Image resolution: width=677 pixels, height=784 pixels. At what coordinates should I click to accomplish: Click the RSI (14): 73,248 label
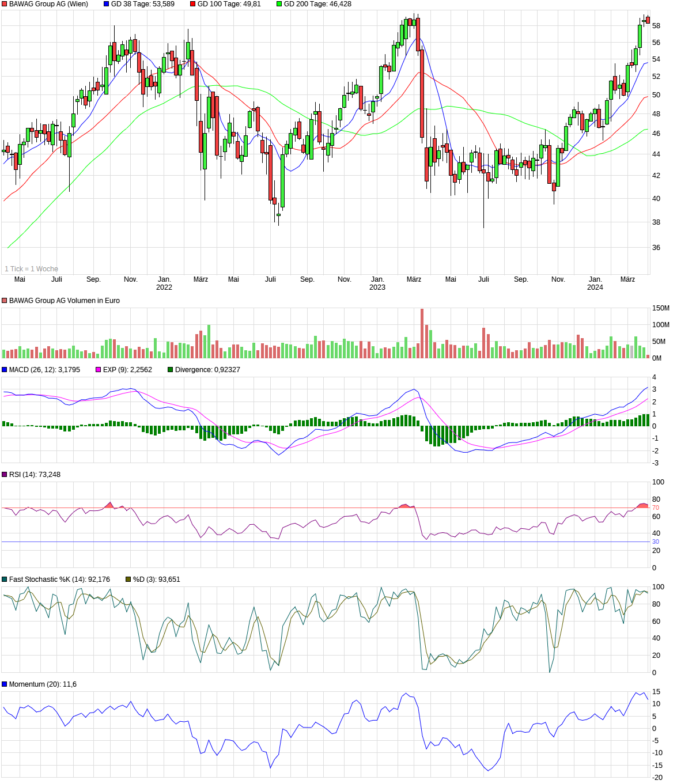35,475
